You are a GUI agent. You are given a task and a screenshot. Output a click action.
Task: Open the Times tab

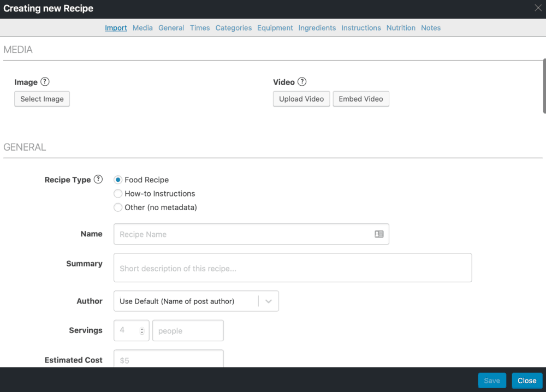tap(200, 28)
